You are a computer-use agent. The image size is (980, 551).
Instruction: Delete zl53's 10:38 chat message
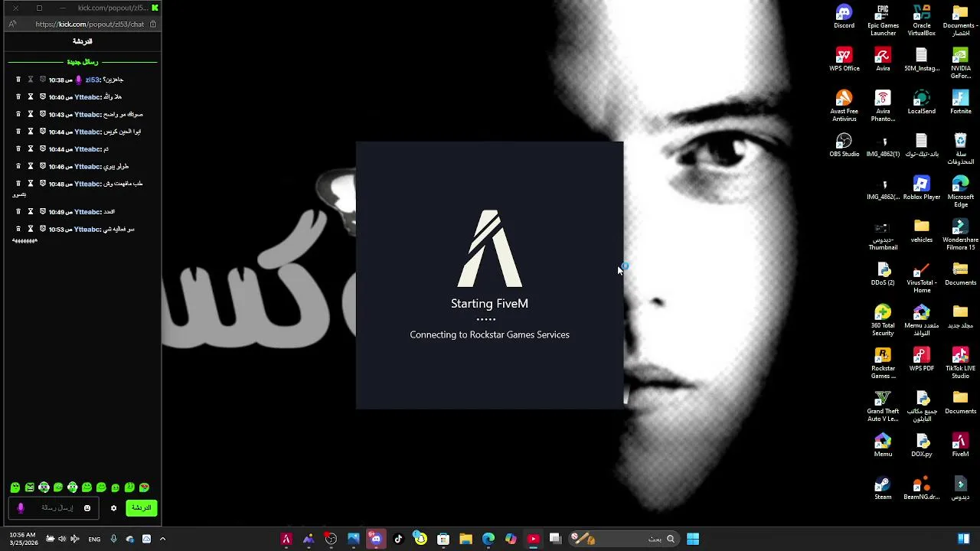pos(18,80)
